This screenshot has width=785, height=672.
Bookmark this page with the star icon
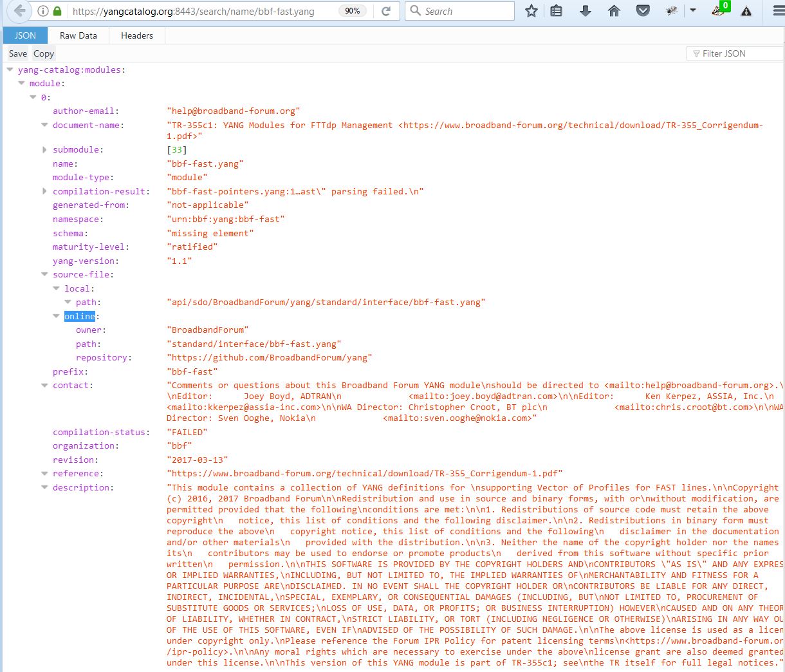point(531,11)
